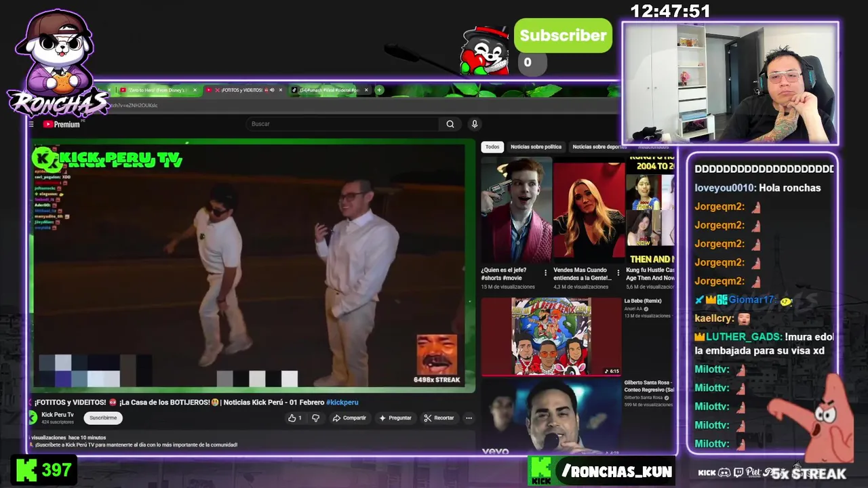Expand the video description box
Viewport: 868px width, 488px height.
[251, 441]
